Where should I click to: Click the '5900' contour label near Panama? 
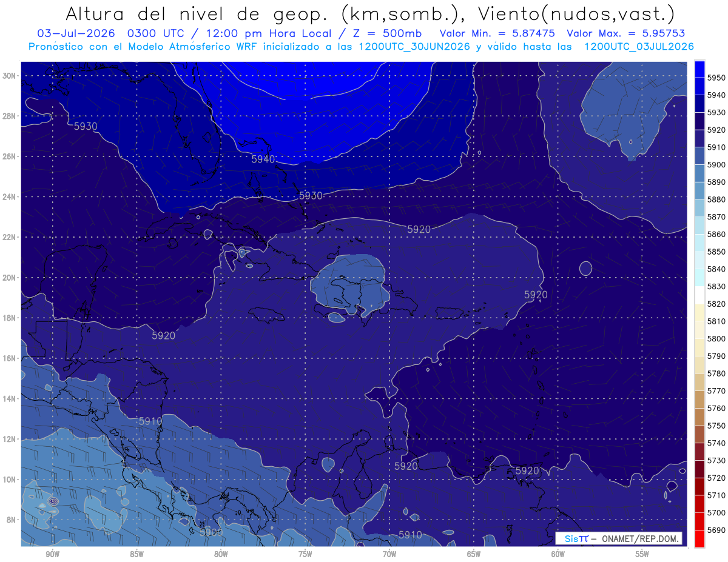coord(211,532)
